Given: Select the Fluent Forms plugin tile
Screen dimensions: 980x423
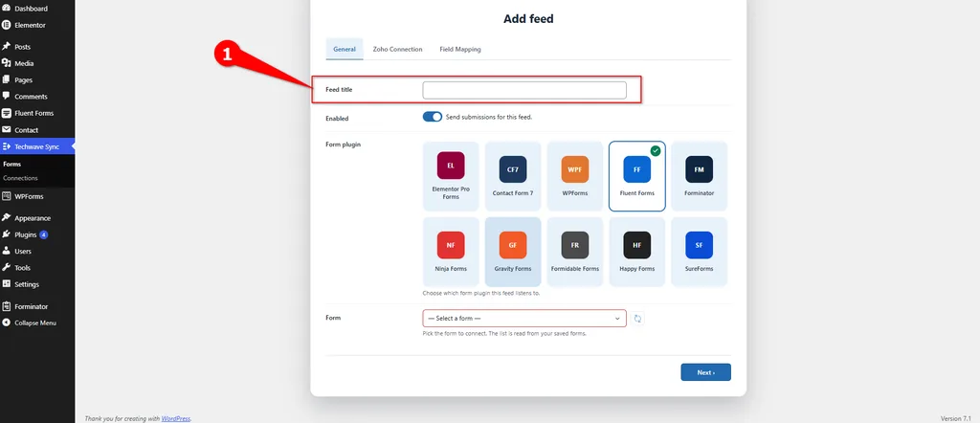Looking at the screenshot, I should tap(636, 176).
